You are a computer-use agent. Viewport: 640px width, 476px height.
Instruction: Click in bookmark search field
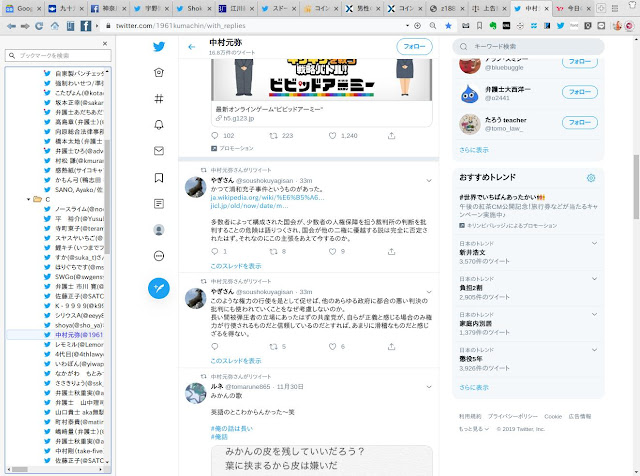pos(58,56)
